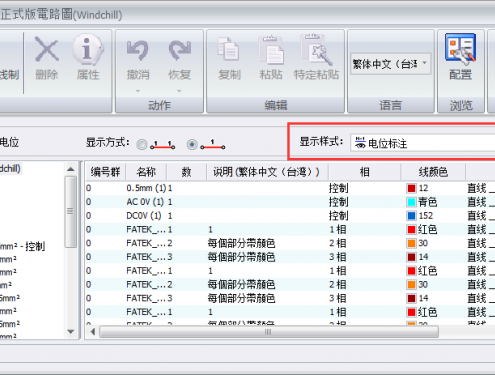Click the Paste (粘贴) icon

point(270,50)
